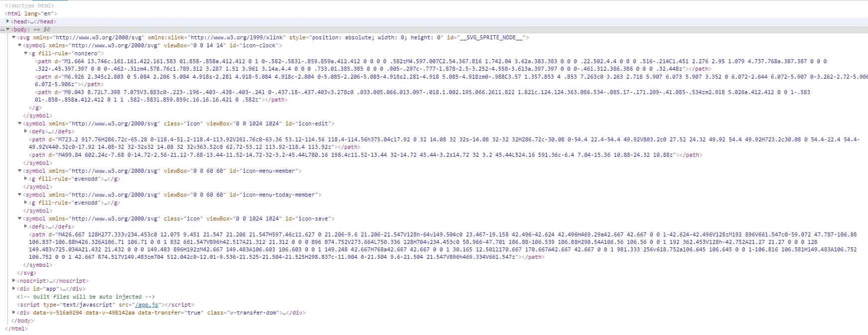The width and height of the screenshot is (868, 335).
Task: Expand the collapsed head element
Action: point(7,21)
